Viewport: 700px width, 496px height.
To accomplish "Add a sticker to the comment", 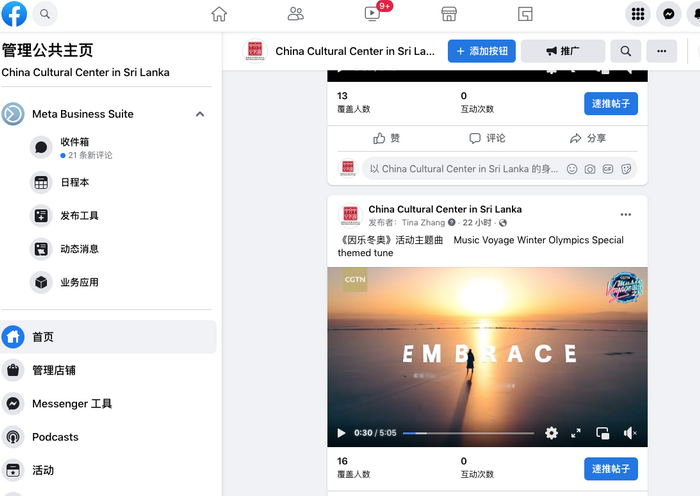I will pos(626,169).
